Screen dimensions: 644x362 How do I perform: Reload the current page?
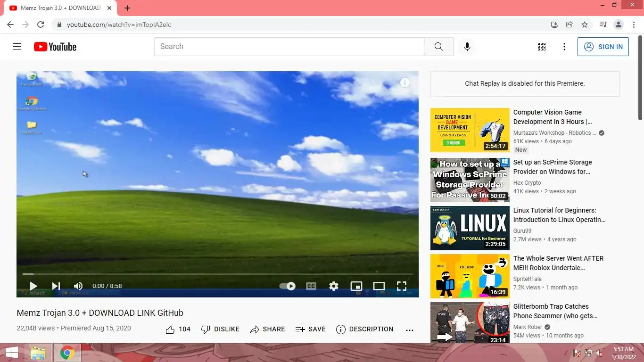[41, 25]
